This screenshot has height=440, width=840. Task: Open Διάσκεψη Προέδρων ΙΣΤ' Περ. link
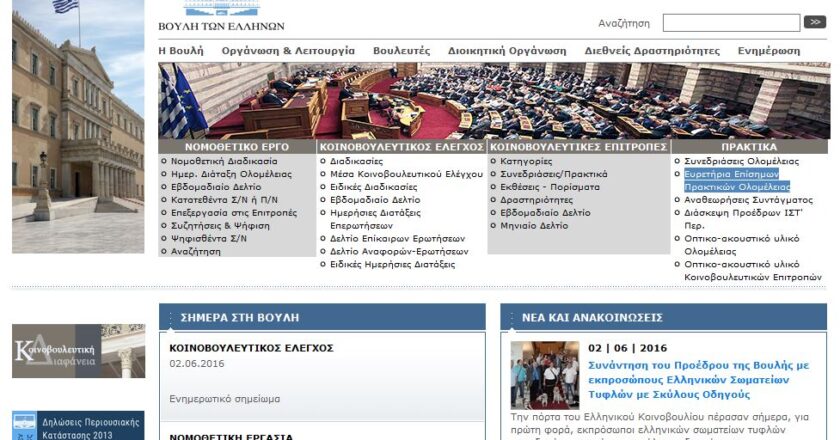click(743, 219)
